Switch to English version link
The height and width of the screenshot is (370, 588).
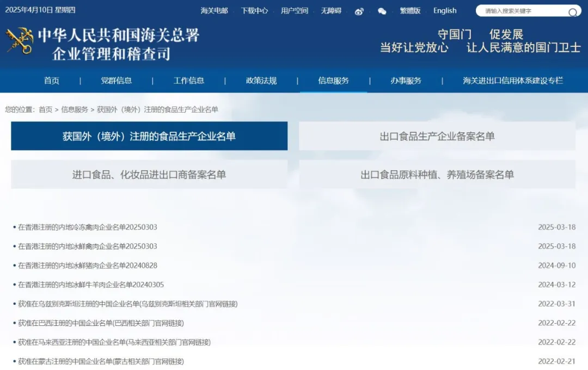point(445,11)
